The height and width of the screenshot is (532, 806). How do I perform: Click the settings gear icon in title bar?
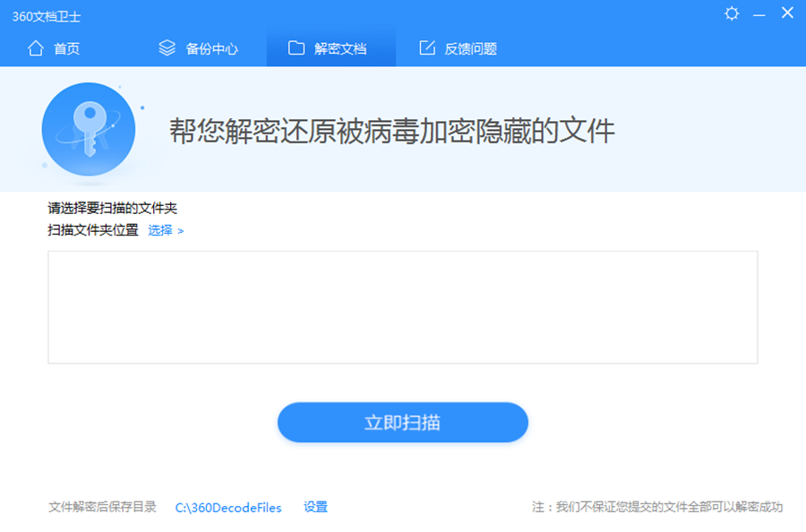[732, 13]
